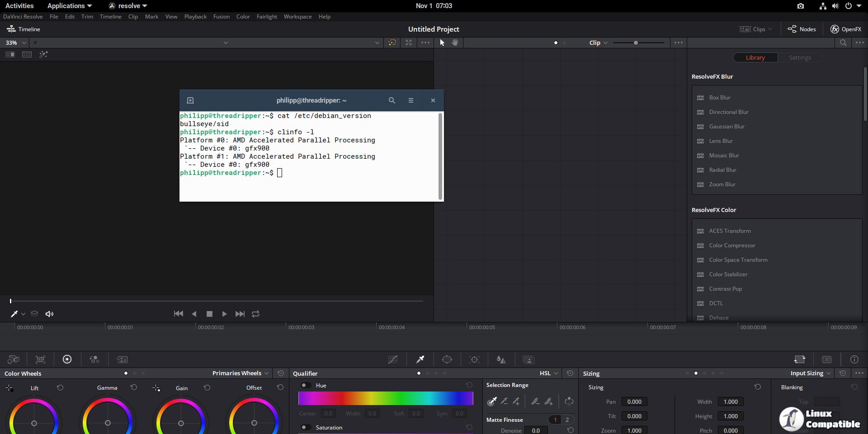This screenshot has height=434, width=868.
Task: Click the Denoise value field
Action: pyautogui.click(x=536, y=430)
